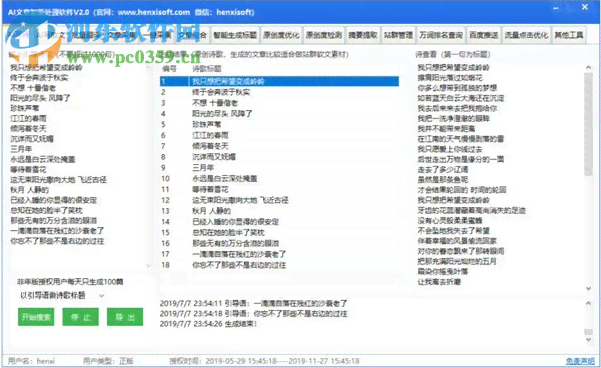Click the 诗歌标题 column header
This screenshot has height=368, width=601.
tap(207, 69)
